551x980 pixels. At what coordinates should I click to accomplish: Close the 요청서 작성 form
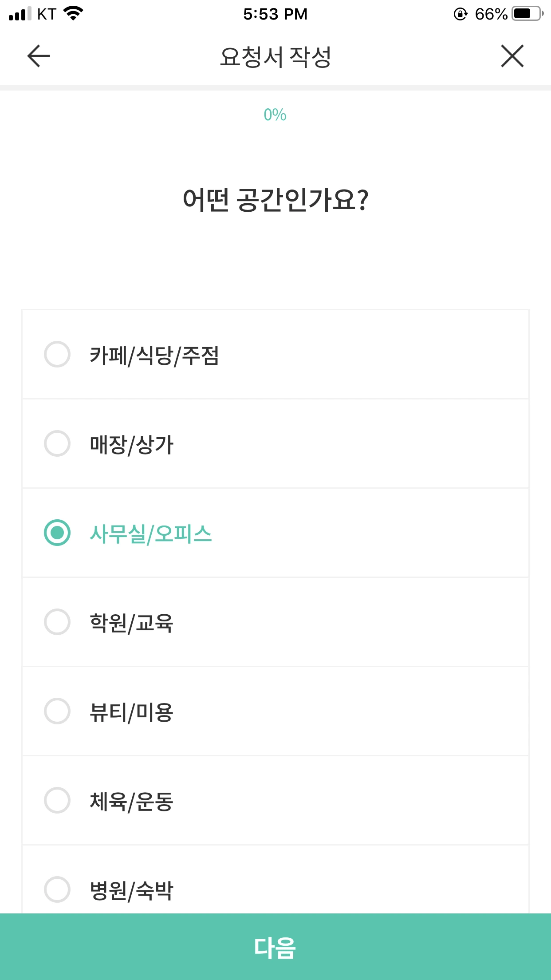[512, 56]
